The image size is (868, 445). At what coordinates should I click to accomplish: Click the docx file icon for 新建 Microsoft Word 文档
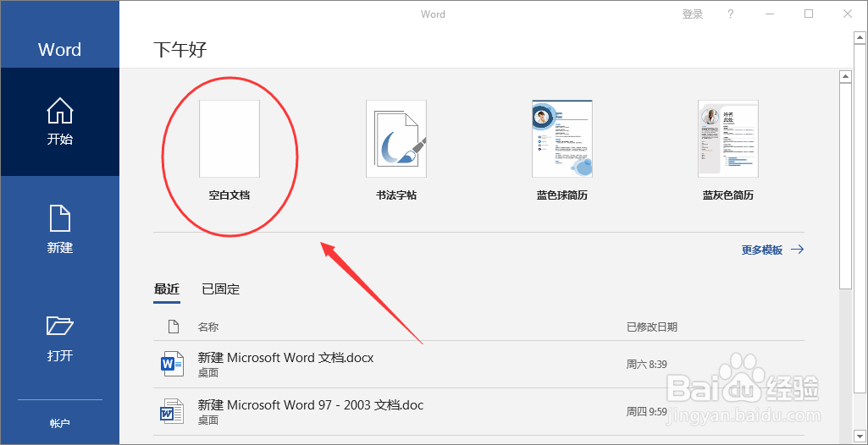(171, 364)
